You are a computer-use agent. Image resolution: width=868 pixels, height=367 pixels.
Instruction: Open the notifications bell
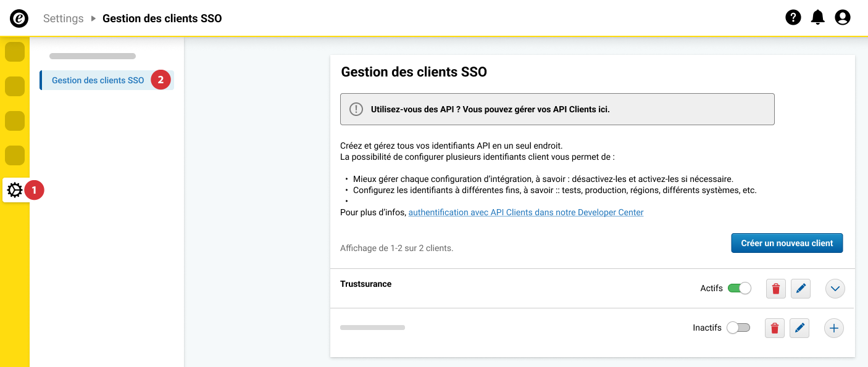817,18
